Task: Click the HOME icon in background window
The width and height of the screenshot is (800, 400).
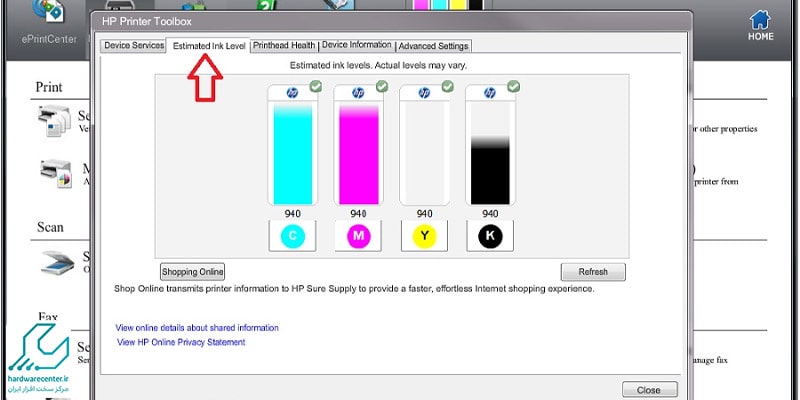Action: click(761, 26)
